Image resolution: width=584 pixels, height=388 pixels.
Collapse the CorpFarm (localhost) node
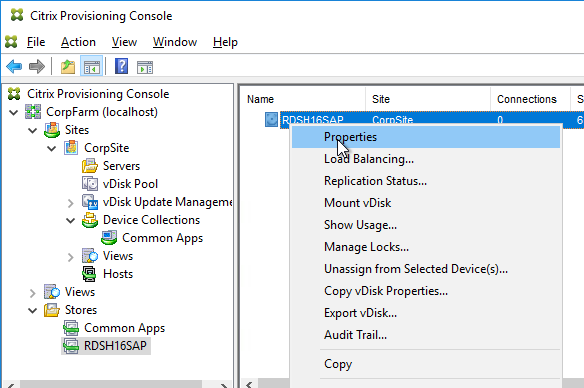tap(13, 112)
